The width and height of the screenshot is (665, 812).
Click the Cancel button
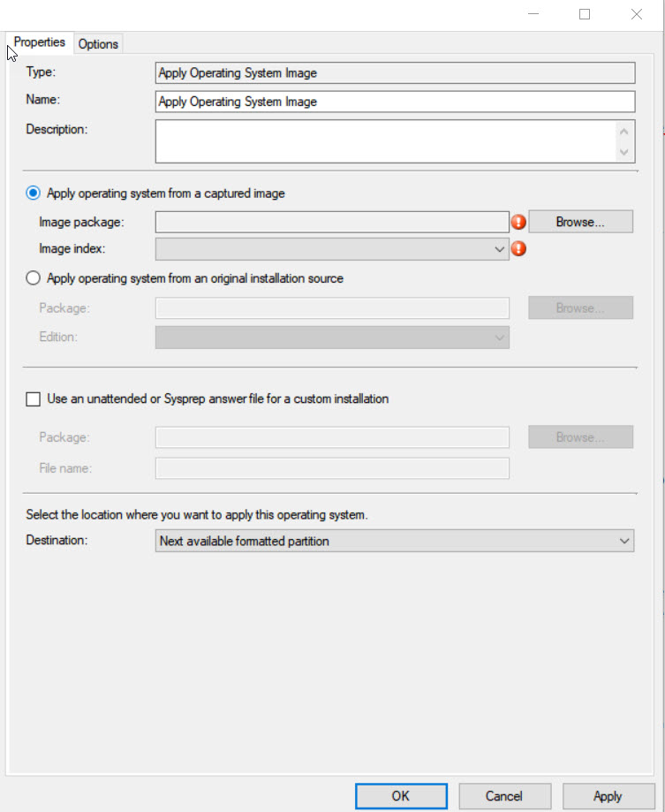[504, 796]
